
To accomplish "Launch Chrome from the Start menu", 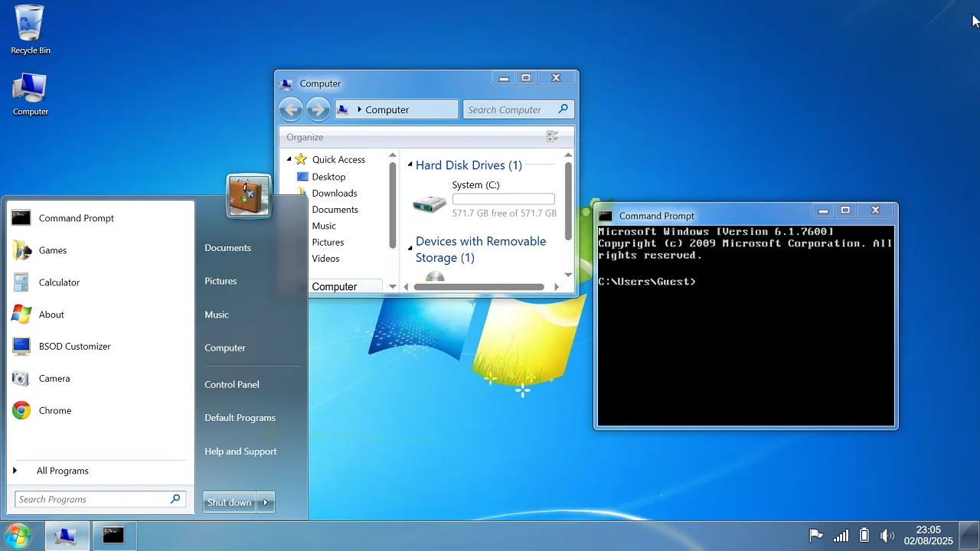I will tap(54, 410).
